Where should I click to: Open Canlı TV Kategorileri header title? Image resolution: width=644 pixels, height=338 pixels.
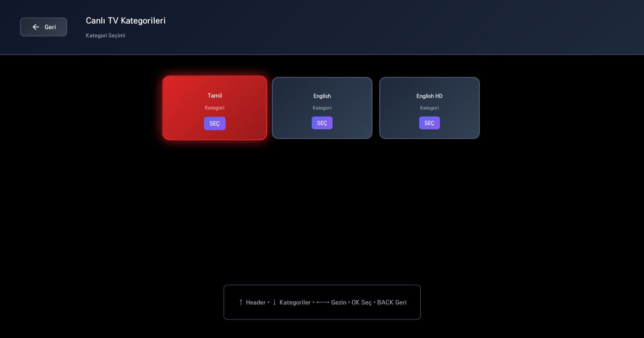(126, 20)
